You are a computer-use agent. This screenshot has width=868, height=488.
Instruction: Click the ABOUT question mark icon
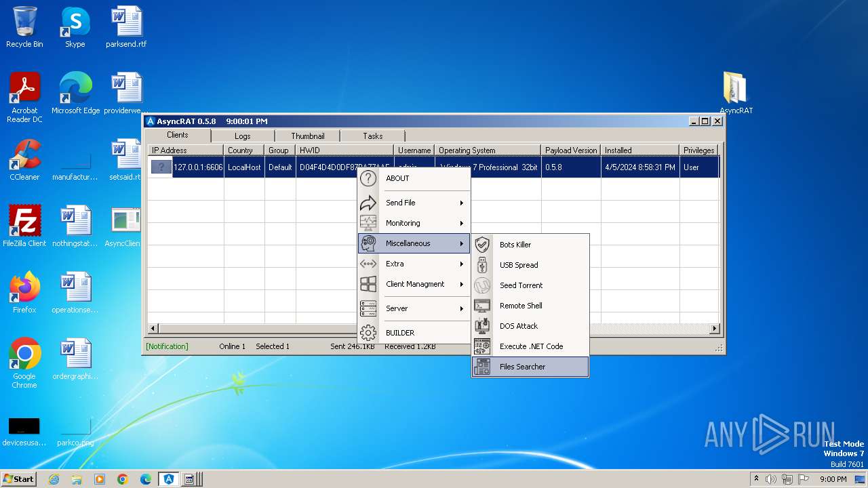tap(368, 178)
